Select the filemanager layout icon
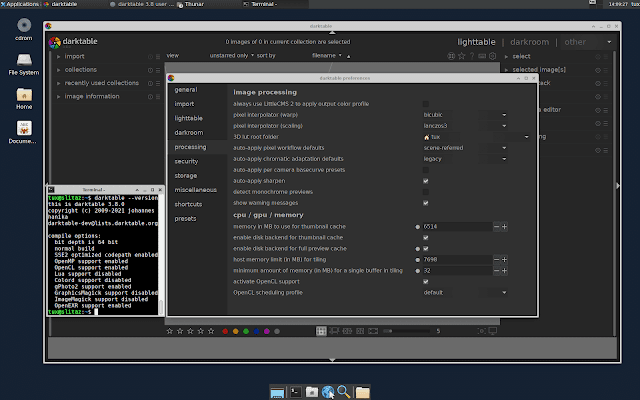This screenshot has width=640, height=400. (x=321, y=331)
